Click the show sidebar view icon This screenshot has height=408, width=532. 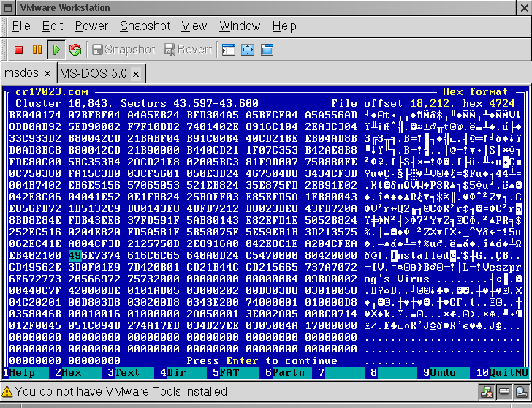click(229, 50)
